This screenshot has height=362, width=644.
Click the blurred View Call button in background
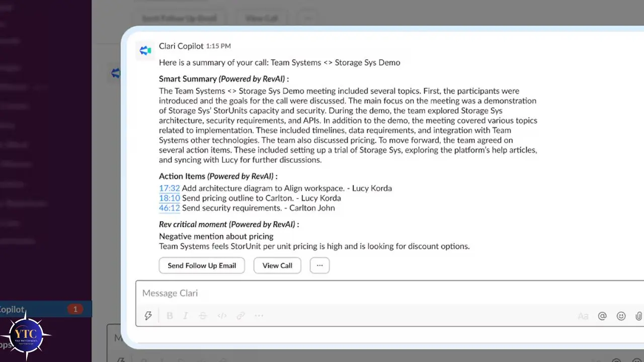pos(261,18)
